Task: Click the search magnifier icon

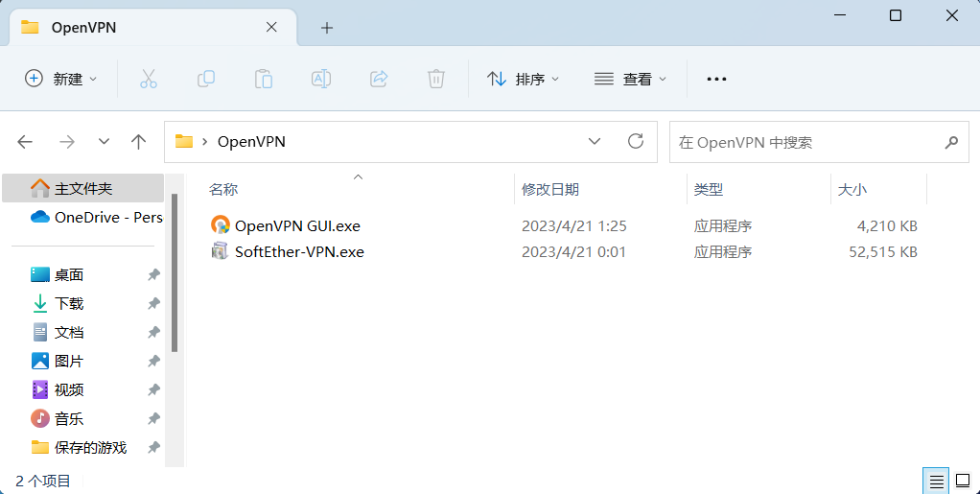Action: pos(951,142)
